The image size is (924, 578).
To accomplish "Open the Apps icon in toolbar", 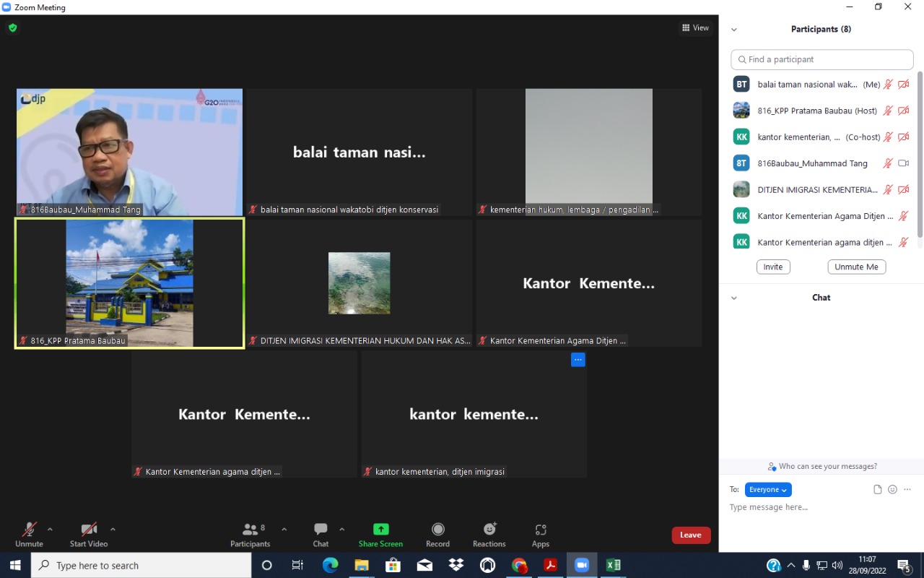I will [541, 530].
